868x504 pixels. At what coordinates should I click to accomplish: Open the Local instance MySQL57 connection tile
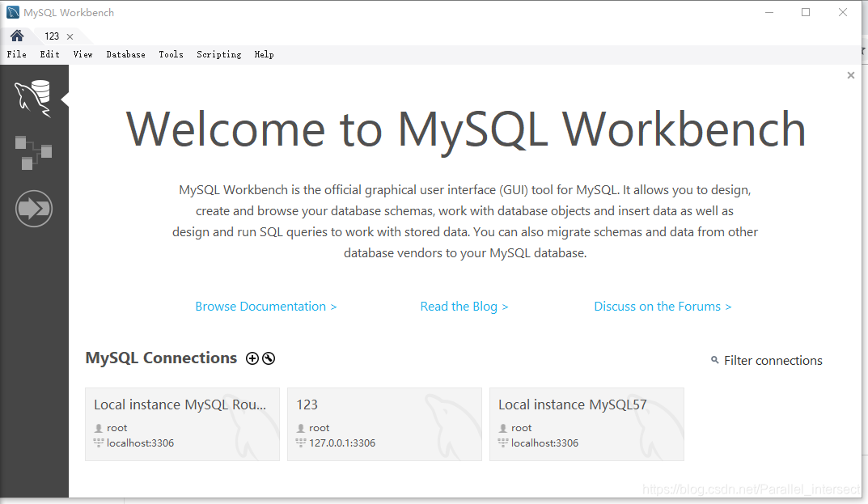pos(586,424)
